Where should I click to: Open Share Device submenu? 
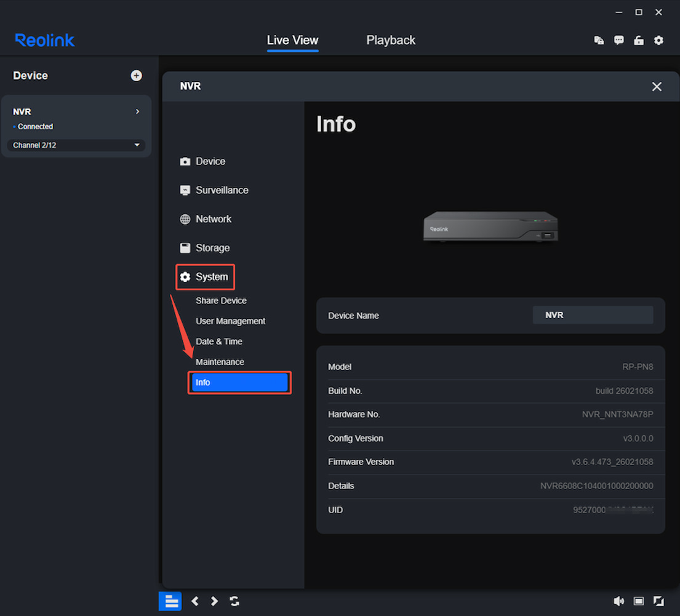pos(221,301)
